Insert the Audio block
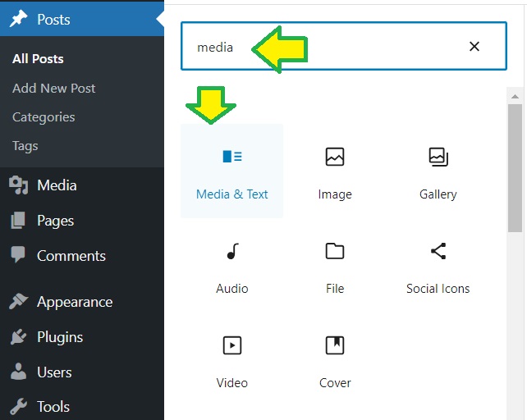This screenshot has height=420, width=527. 232,266
